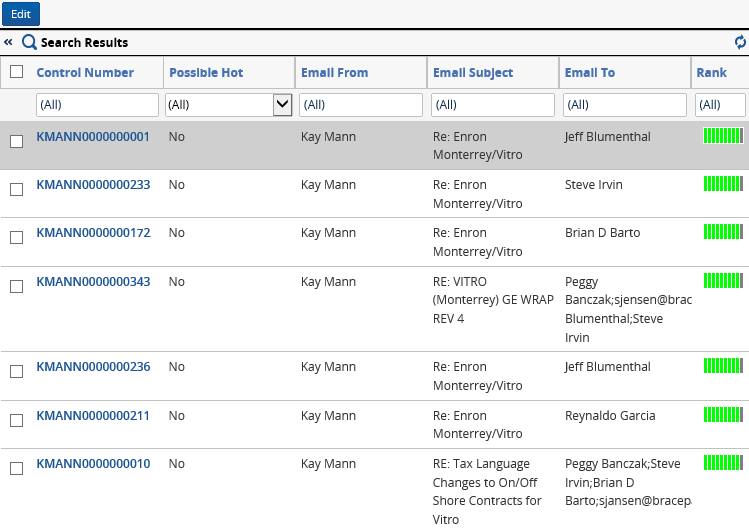Click the Email From filter field
Screen dimensions: 749x529
coord(360,104)
